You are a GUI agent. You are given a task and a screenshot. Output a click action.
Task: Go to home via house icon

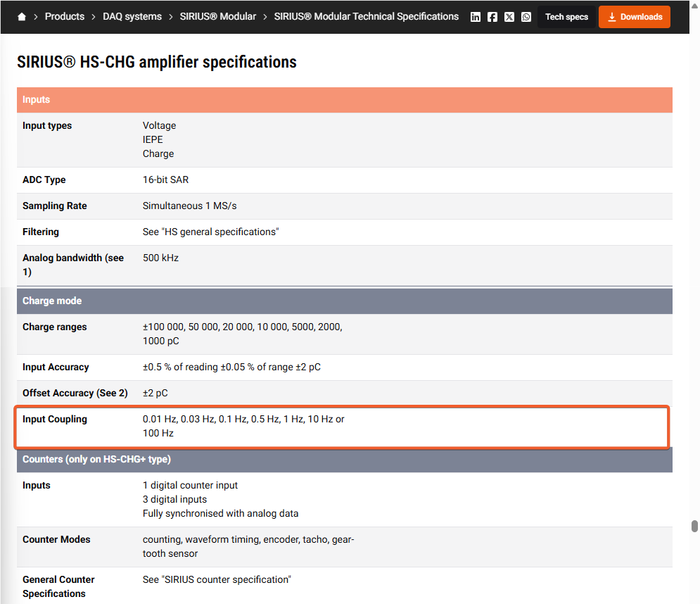pos(21,17)
